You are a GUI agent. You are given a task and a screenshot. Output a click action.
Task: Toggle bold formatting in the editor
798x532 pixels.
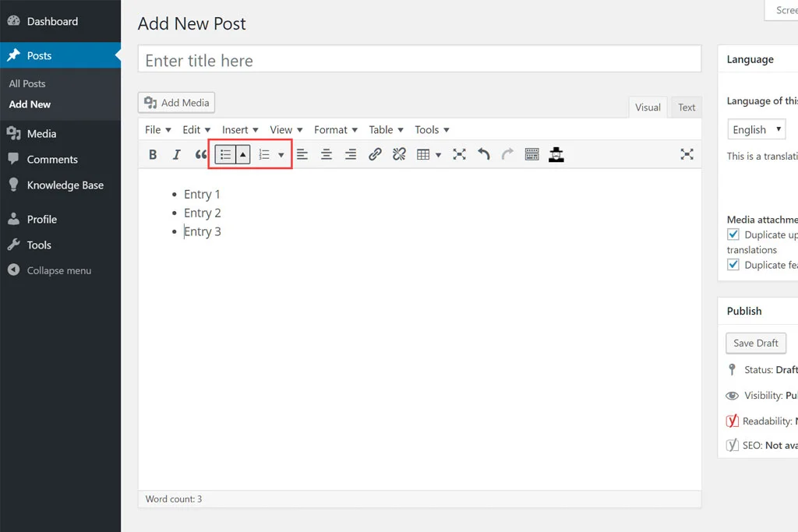click(x=153, y=154)
